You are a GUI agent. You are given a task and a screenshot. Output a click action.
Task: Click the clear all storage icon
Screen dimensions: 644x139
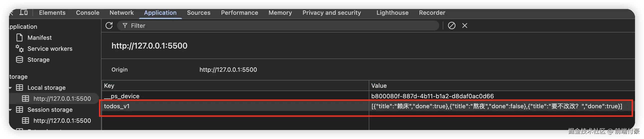pyautogui.click(x=451, y=25)
